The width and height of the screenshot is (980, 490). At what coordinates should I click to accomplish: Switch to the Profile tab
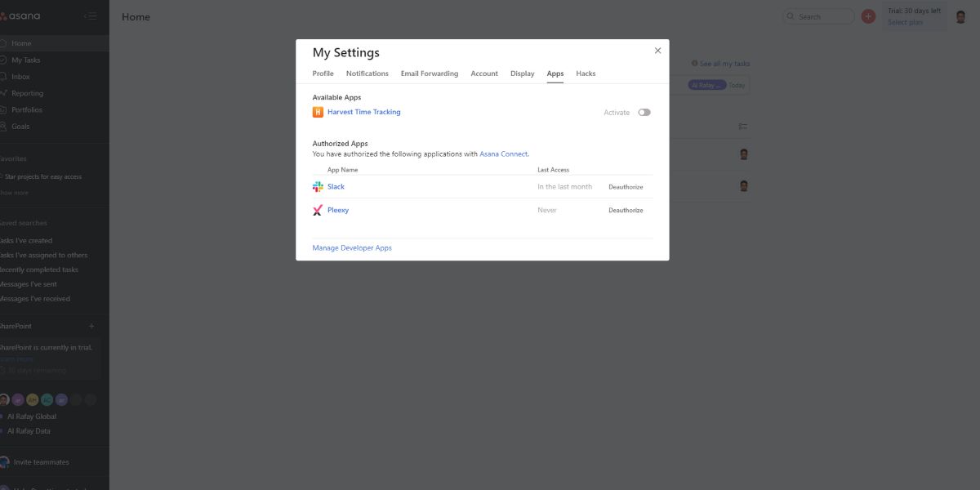323,73
